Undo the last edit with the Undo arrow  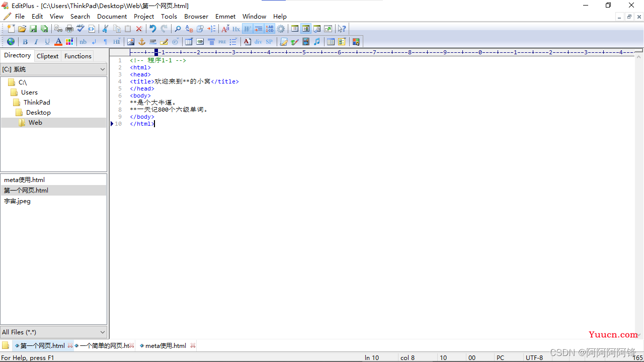click(x=153, y=29)
